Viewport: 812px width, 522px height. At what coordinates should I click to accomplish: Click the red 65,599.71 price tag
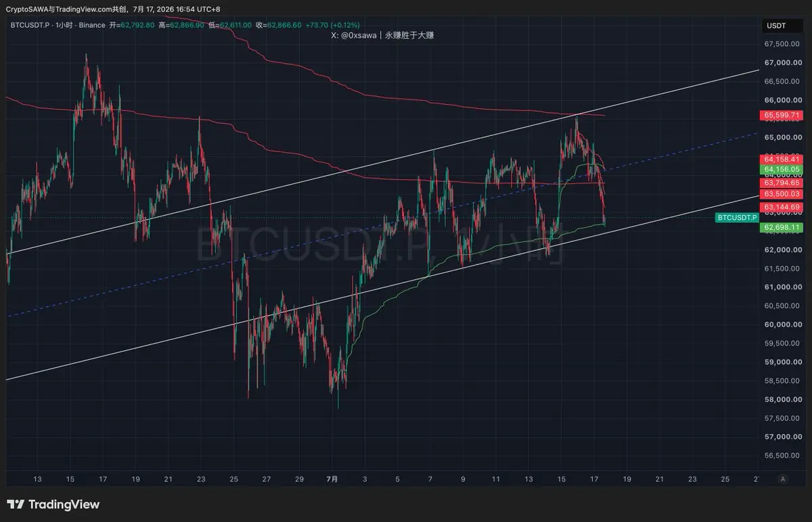782,116
